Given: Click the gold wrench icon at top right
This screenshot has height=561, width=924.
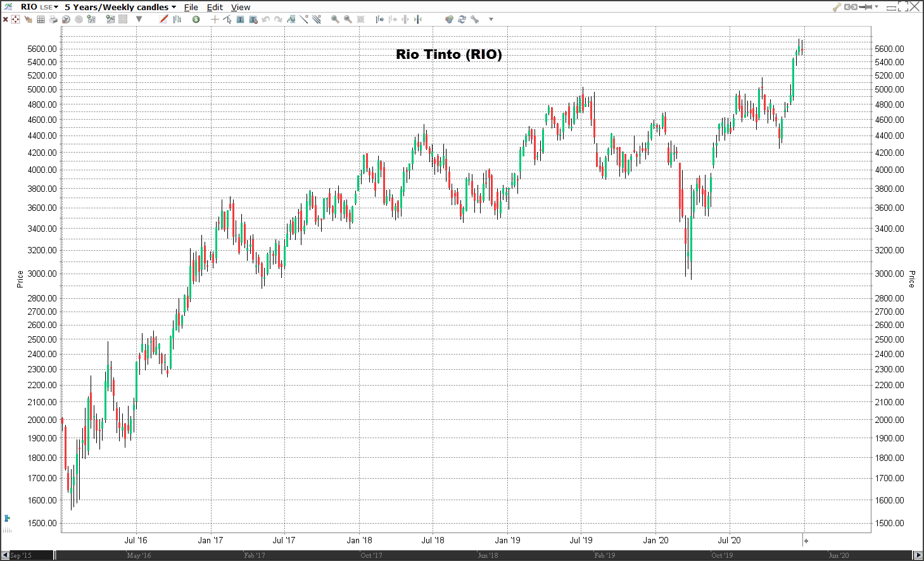Looking at the screenshot, I should [837, 7].
